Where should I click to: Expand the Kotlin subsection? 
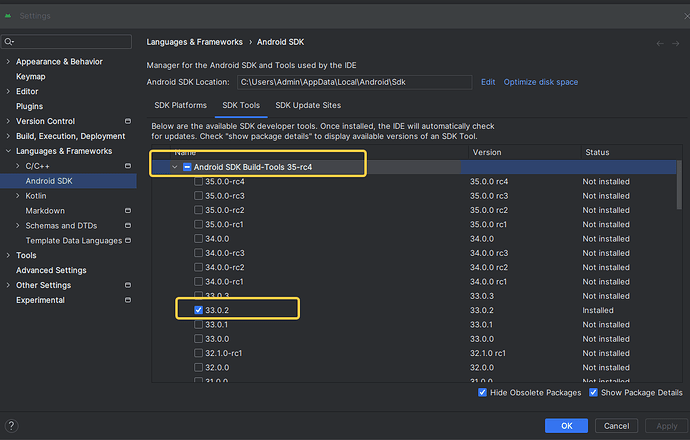click(x=18, y=196)
